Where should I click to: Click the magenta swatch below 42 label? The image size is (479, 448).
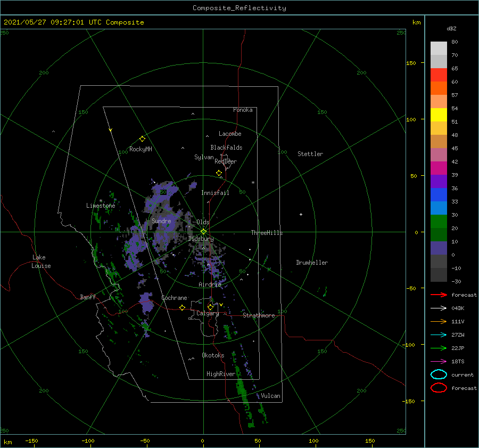click(439, 168)
